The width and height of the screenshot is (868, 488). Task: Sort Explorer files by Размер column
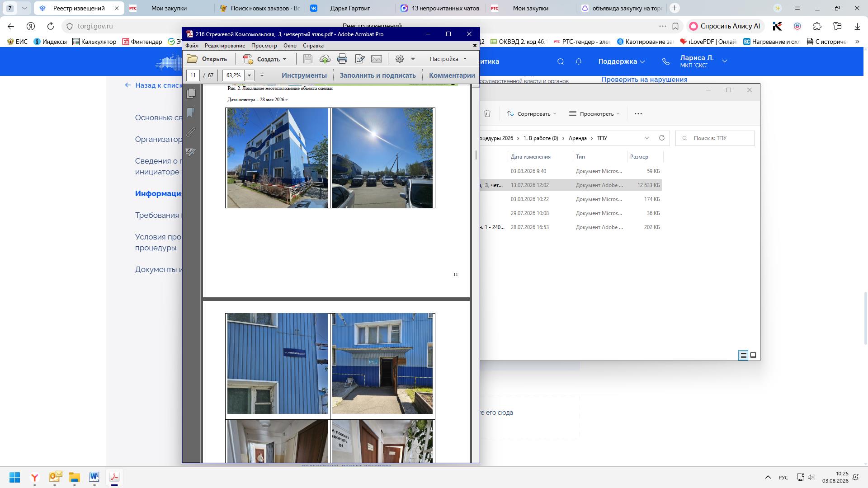click(x=639, y=157)
